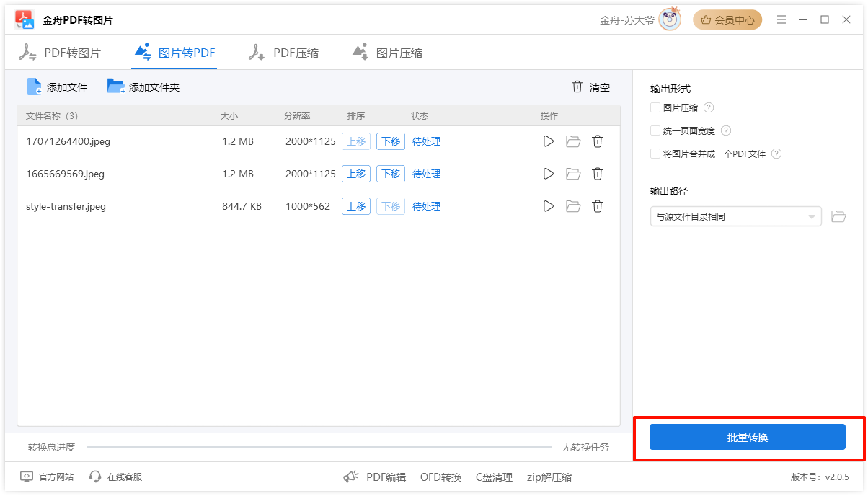Enable the 图片压缩 checkbox
The image size is (868, 496).
pos(655,107)
